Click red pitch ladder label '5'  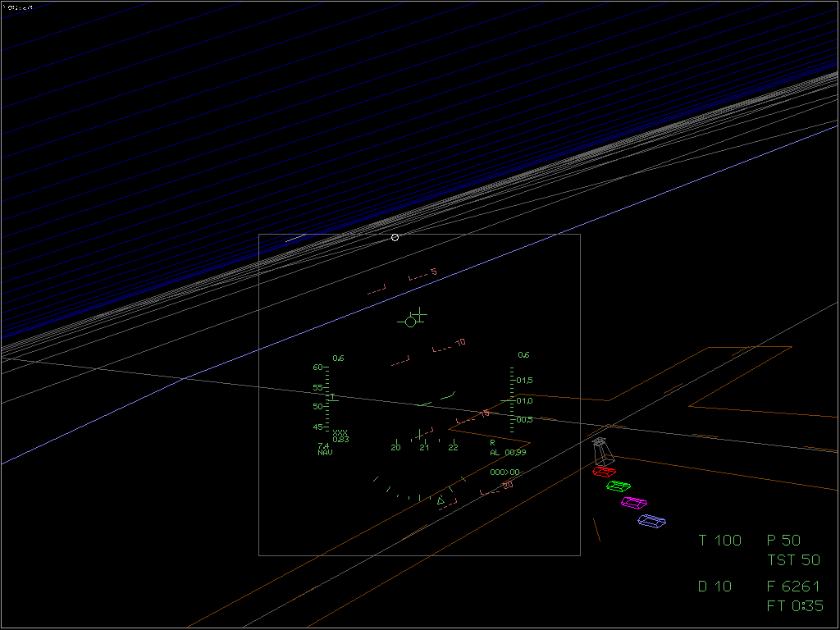coord(434,272)
